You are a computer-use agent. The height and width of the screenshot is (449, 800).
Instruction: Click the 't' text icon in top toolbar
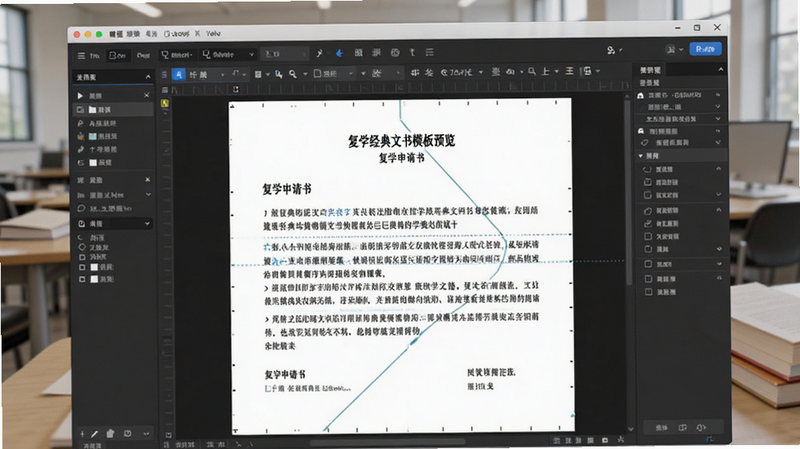tap(412, 53)
